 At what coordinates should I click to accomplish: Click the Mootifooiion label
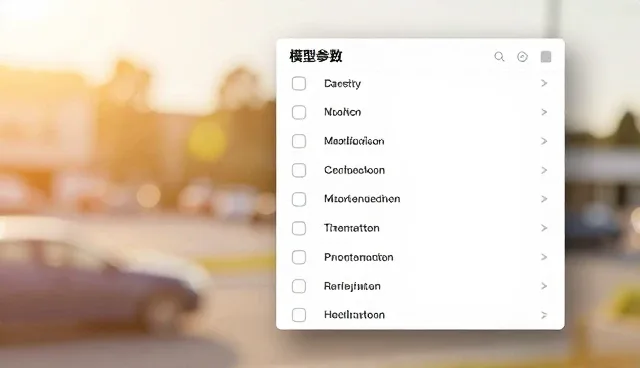pos(354,141)
